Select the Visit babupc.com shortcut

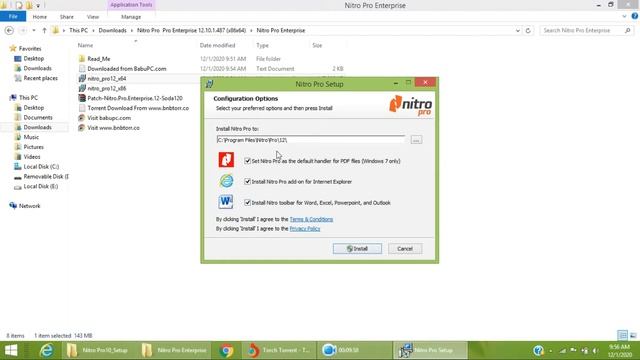point(109,118)
